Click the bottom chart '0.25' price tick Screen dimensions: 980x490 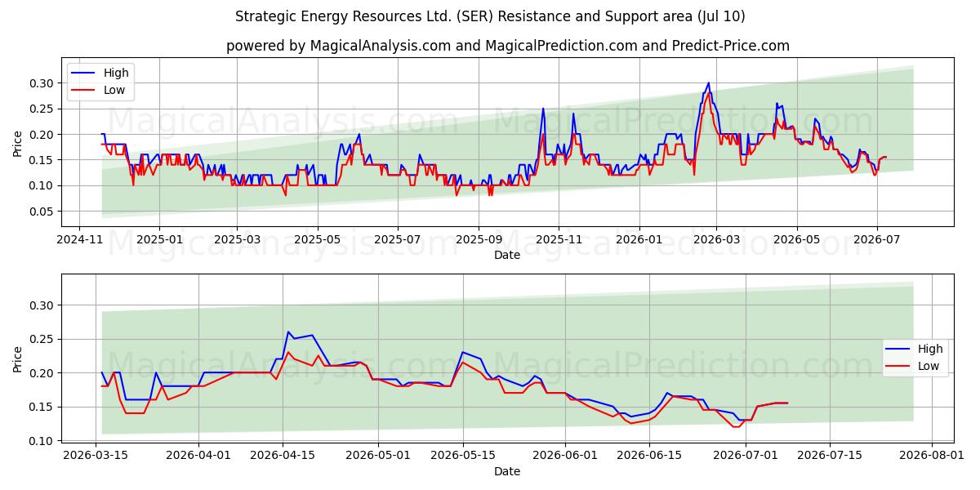point(42,339)
